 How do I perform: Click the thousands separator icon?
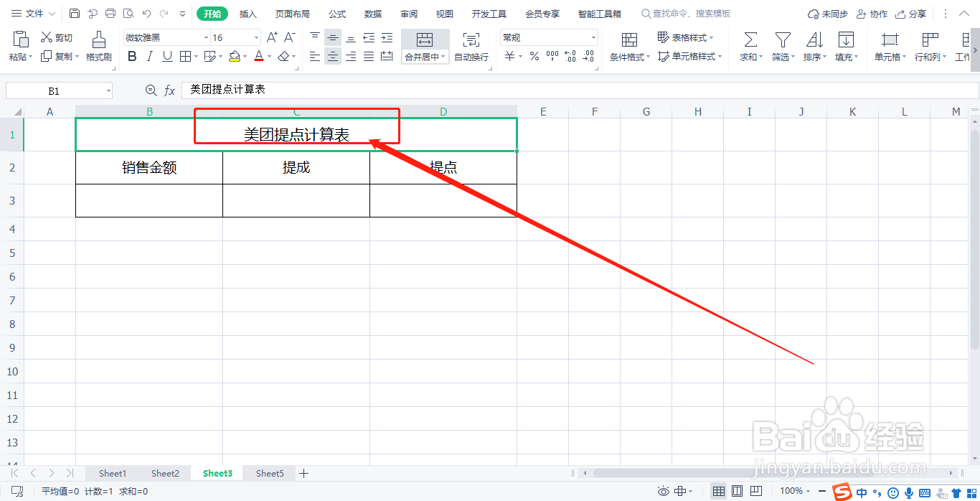coord(552,56)
